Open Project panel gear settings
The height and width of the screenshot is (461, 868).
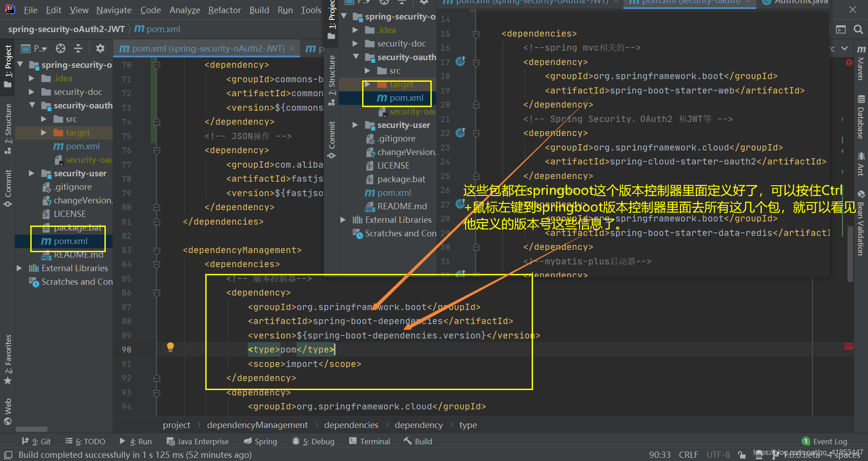coord(100,48)
